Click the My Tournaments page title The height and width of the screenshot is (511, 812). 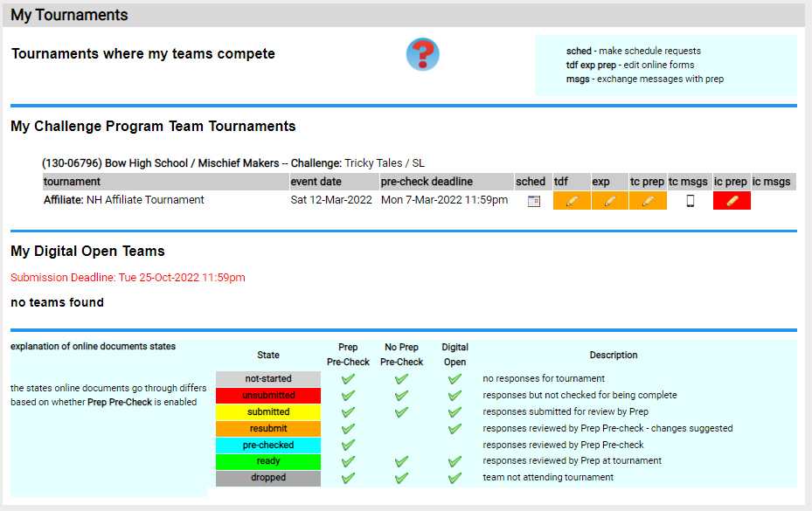(69, 15)
